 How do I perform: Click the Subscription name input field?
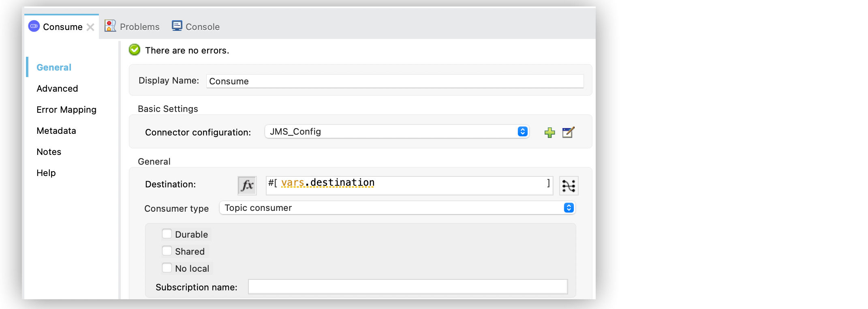pos(407,287)
